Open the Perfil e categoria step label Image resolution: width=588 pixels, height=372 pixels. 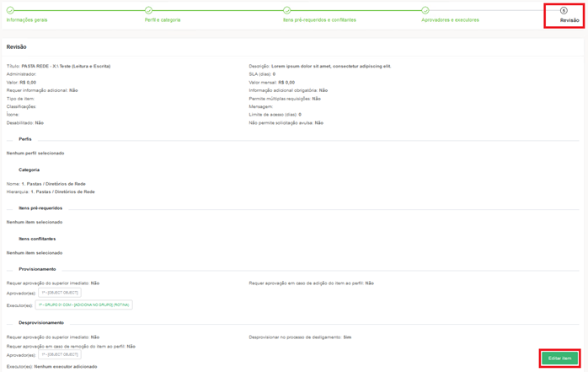point(163,19)
